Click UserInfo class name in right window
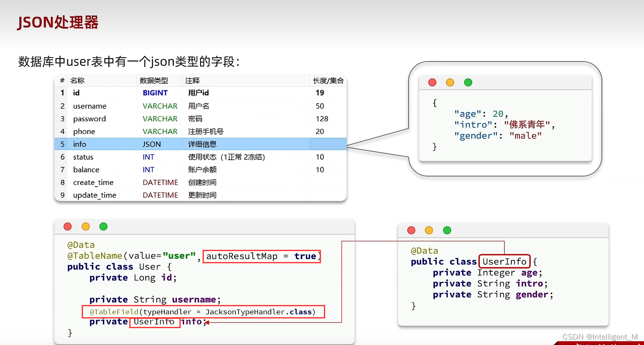Viewport: 644px width, 345px height. [505, 262]
